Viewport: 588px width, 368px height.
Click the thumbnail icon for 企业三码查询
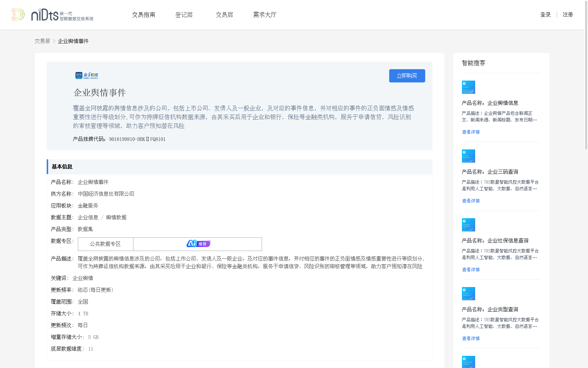tap(469, 156)
